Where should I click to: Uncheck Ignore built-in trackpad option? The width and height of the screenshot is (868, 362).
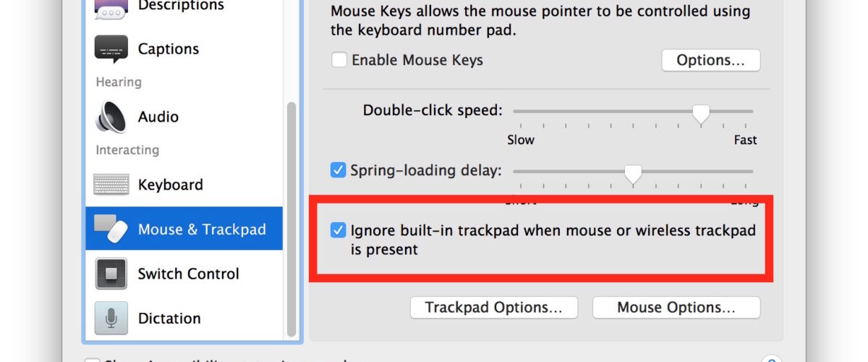click(338, 230)
